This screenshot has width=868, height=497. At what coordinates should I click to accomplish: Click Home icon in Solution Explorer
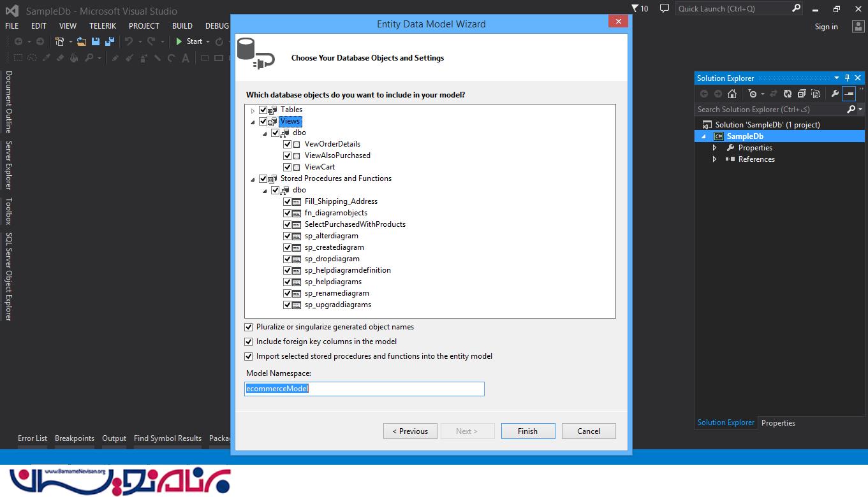(732, 94)
